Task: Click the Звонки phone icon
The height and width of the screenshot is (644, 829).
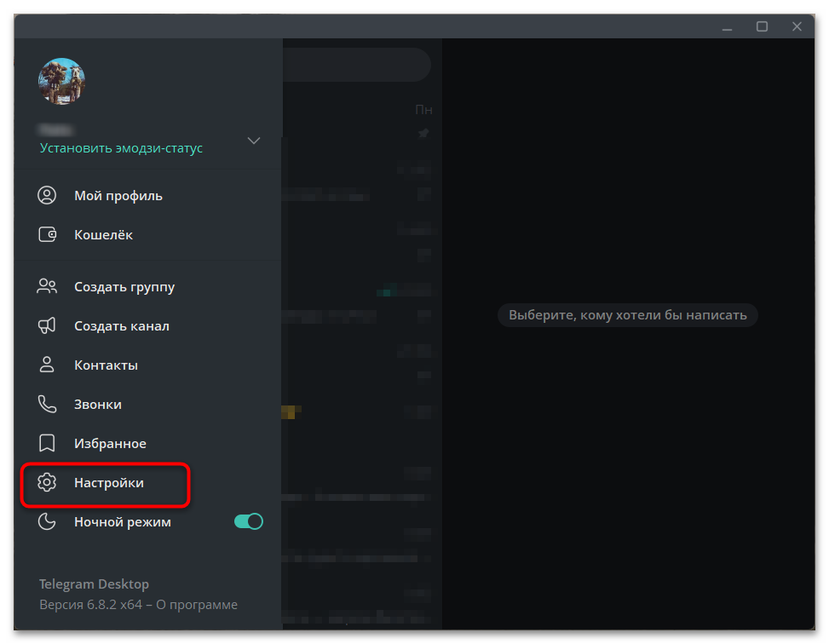Action: (47, 404)
